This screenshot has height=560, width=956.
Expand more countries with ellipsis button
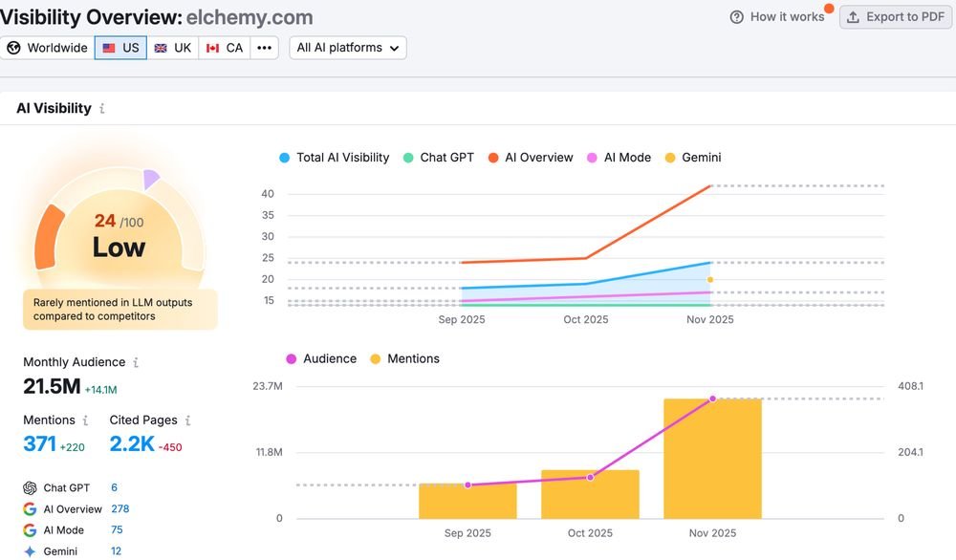[264, 48]
